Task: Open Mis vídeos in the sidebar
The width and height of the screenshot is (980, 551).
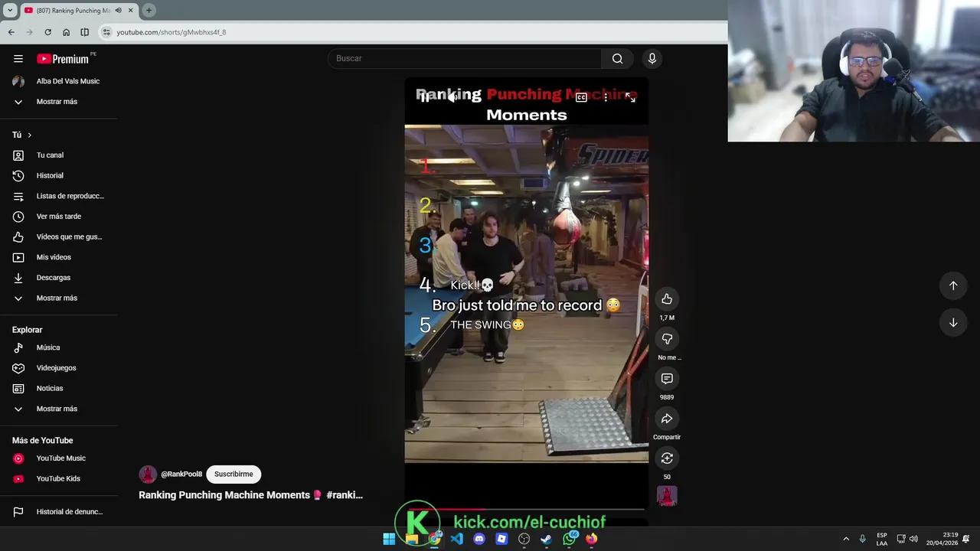Action: [x=59, y=257]
